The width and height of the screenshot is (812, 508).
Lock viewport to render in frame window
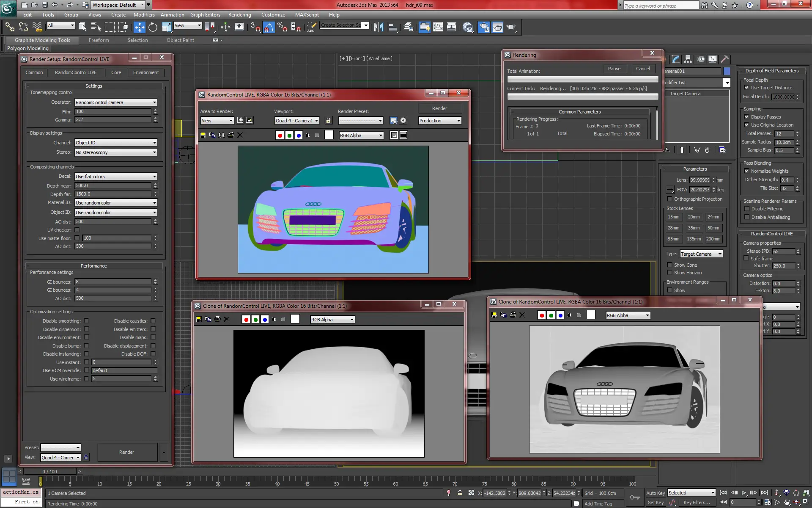pos(328,121)
